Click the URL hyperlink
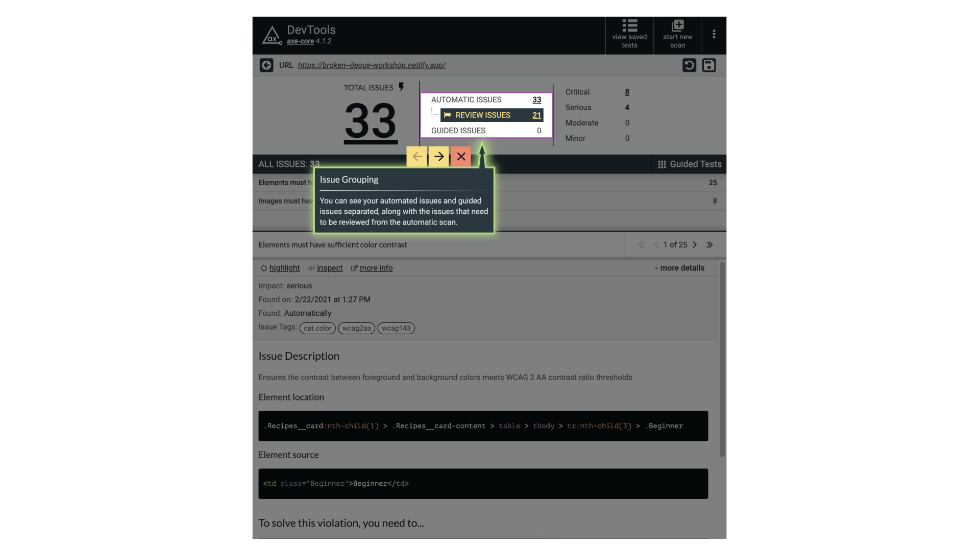 tap(372, 66)
